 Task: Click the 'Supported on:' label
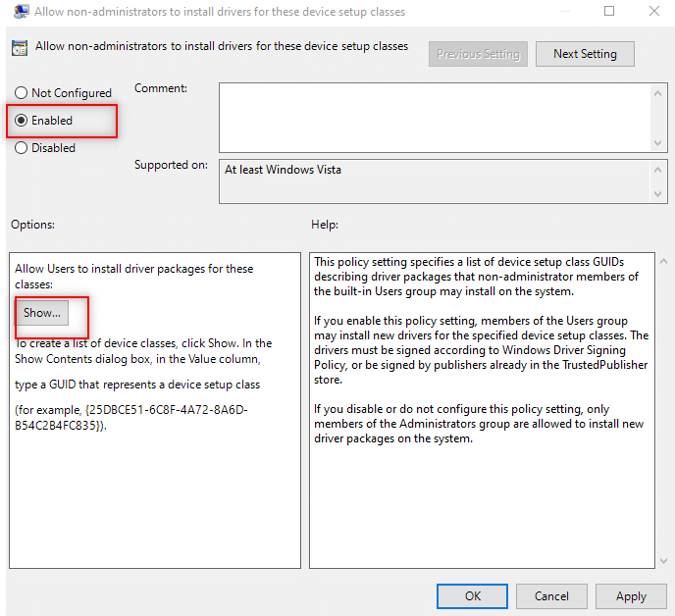point(171,165)
